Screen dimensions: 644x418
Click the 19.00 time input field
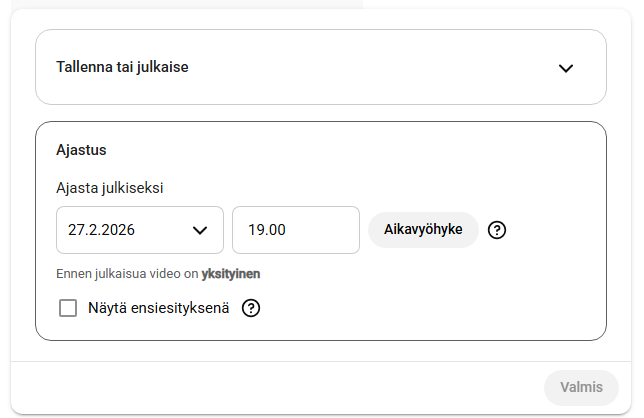pyautogui.click(x=295, y=230)
